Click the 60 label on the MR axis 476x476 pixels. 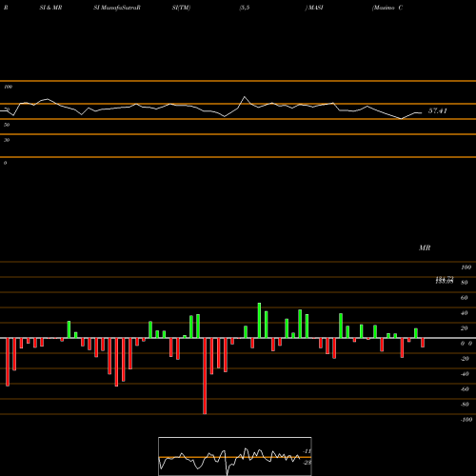click(464, 298)
